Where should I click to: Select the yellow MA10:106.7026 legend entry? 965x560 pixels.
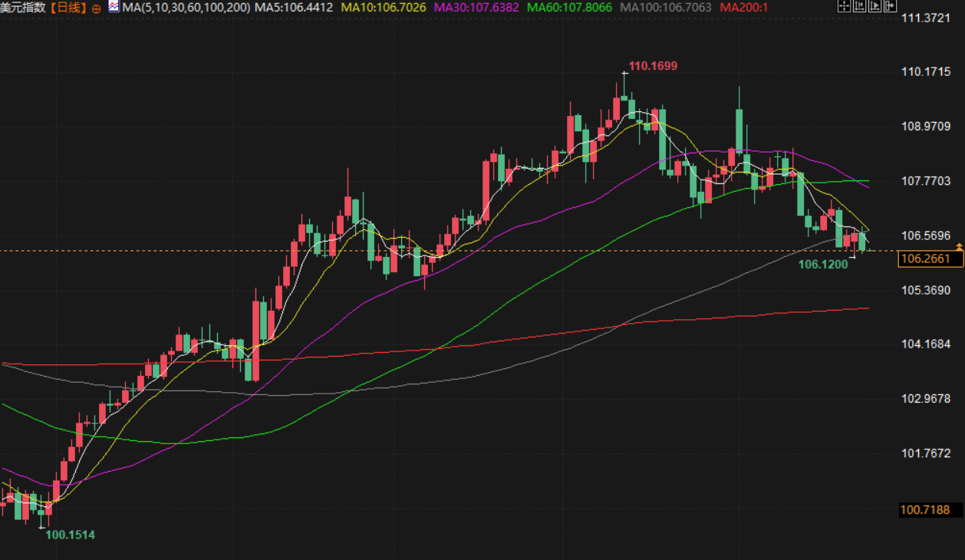point(383,8)
